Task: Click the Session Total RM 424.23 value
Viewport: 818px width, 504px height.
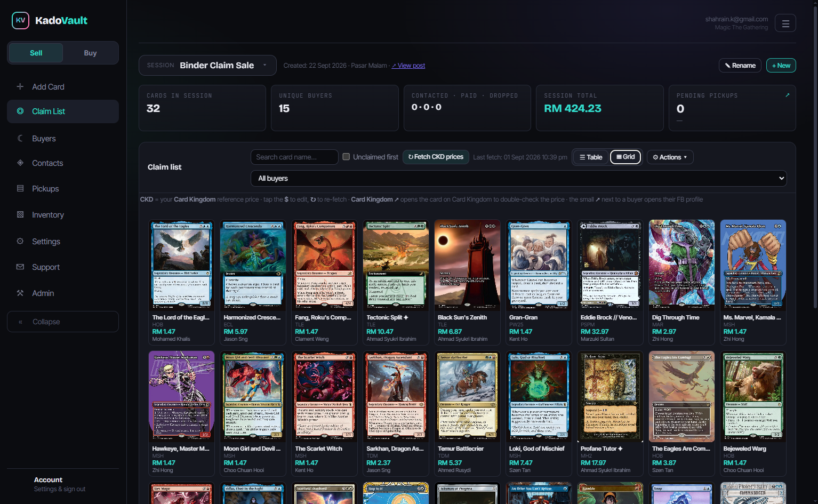Action: (x=572, y=108)
